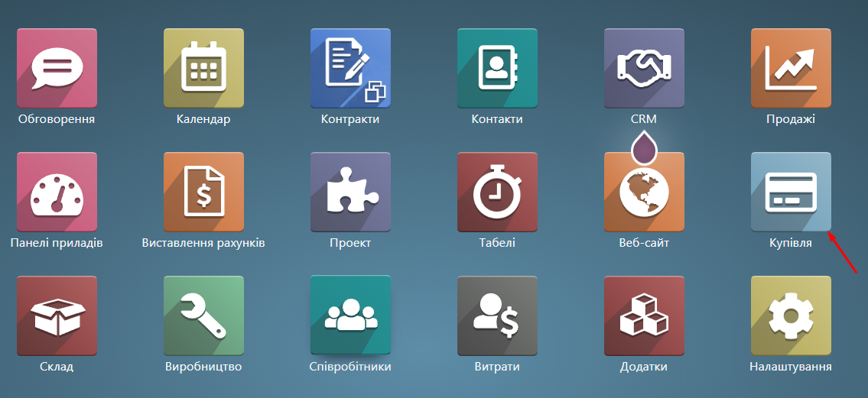This screenshot has width=868, height=398.
Task: Open the Продажі sales chart icon
Action: click(x=791, y=68)
